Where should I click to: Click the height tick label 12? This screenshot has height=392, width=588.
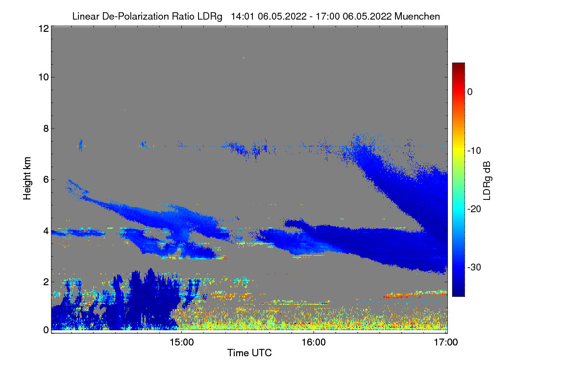click(x=43, y=28)
